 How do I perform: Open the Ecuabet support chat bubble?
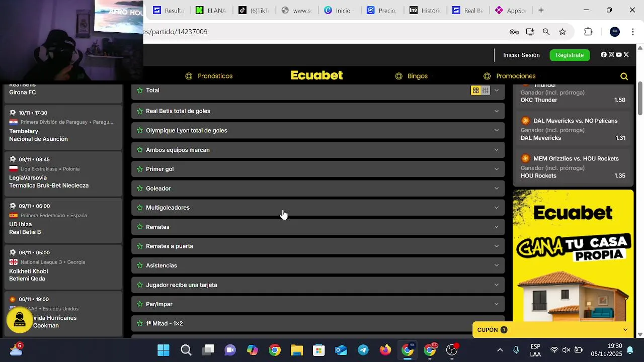click(20, 320)
